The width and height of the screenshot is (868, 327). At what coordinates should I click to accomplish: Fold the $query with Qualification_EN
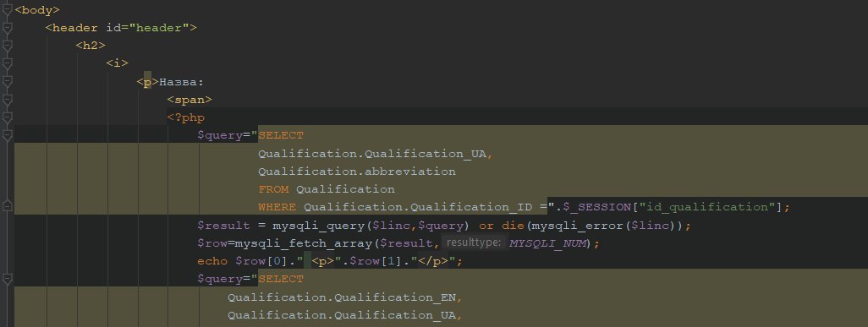click(7, 279)
